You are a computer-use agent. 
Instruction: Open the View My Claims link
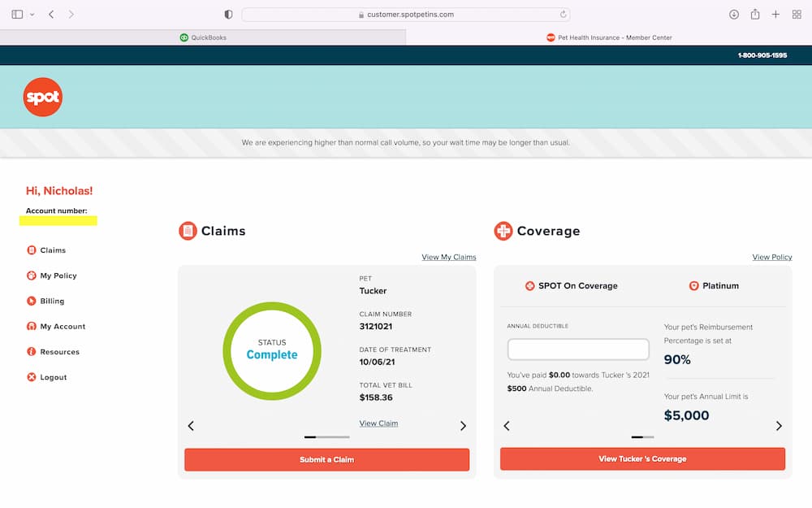point(448,258)
